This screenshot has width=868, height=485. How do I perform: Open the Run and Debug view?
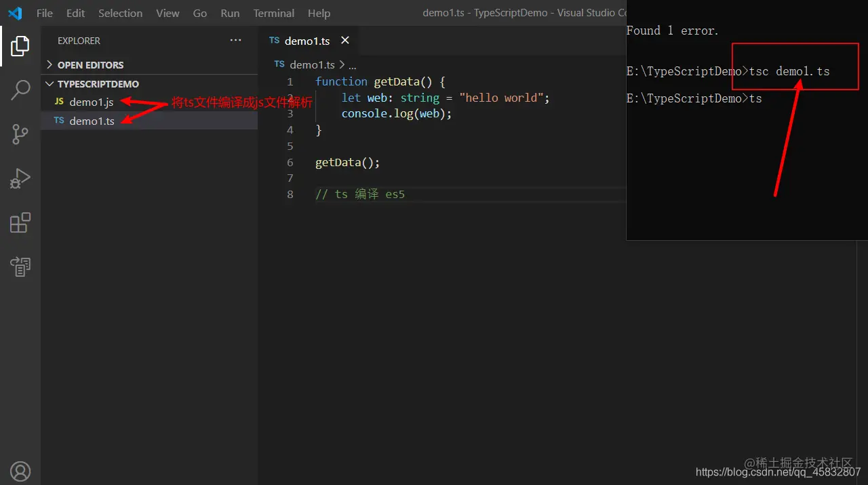coord(20,178)
